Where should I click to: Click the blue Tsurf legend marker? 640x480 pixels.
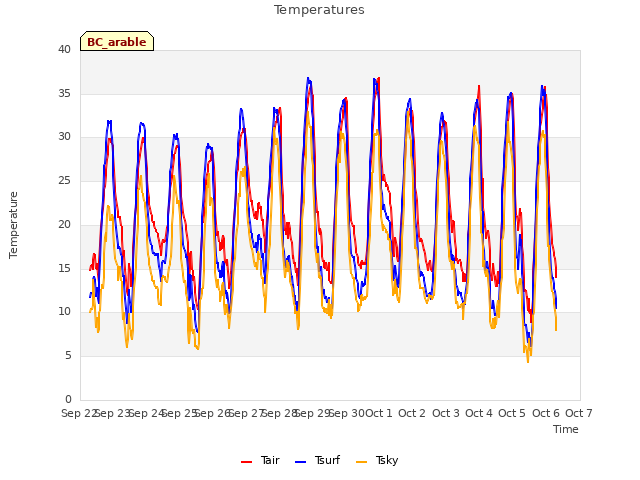300,462
